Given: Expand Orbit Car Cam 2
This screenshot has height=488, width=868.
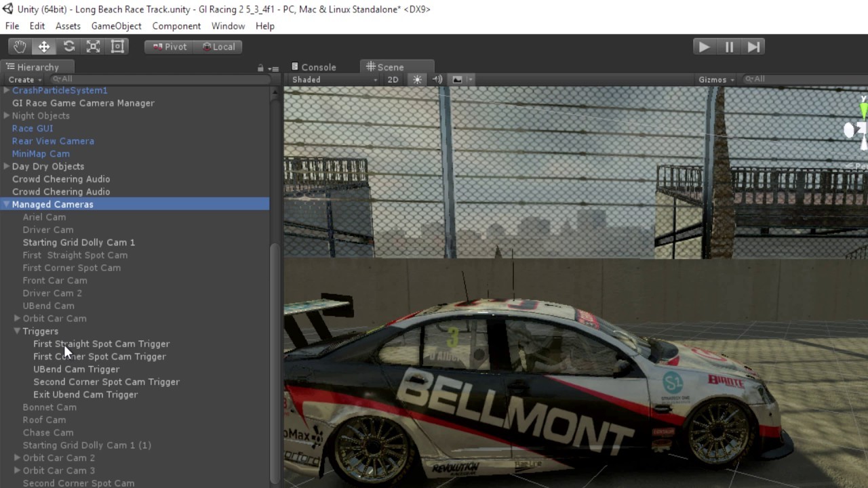Looking at the screenshot, I should 18,457.
